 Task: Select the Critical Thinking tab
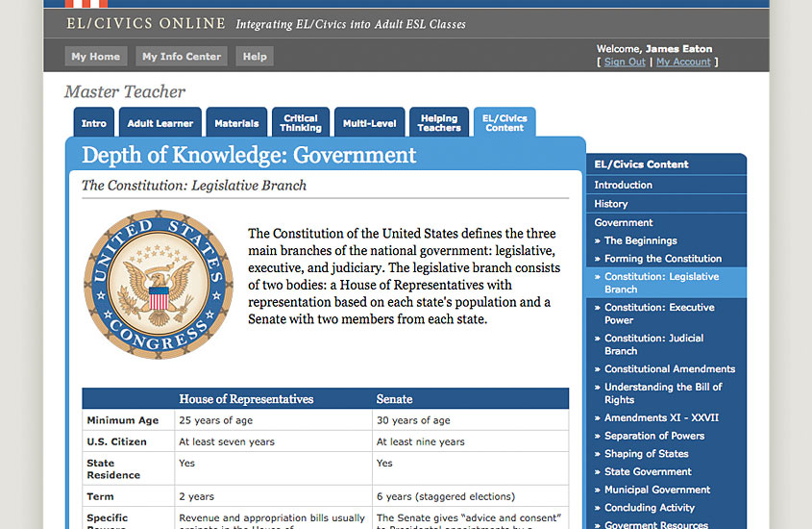point(301,123)
